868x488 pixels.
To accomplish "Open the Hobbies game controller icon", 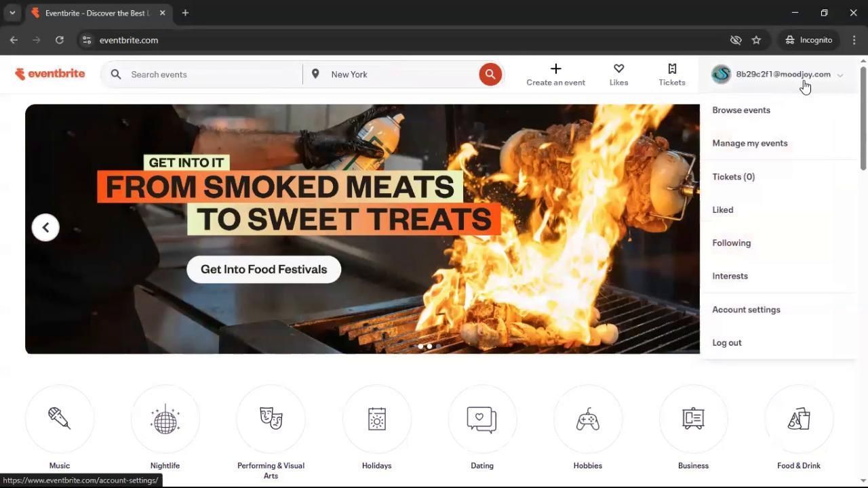I will (587, 419).
